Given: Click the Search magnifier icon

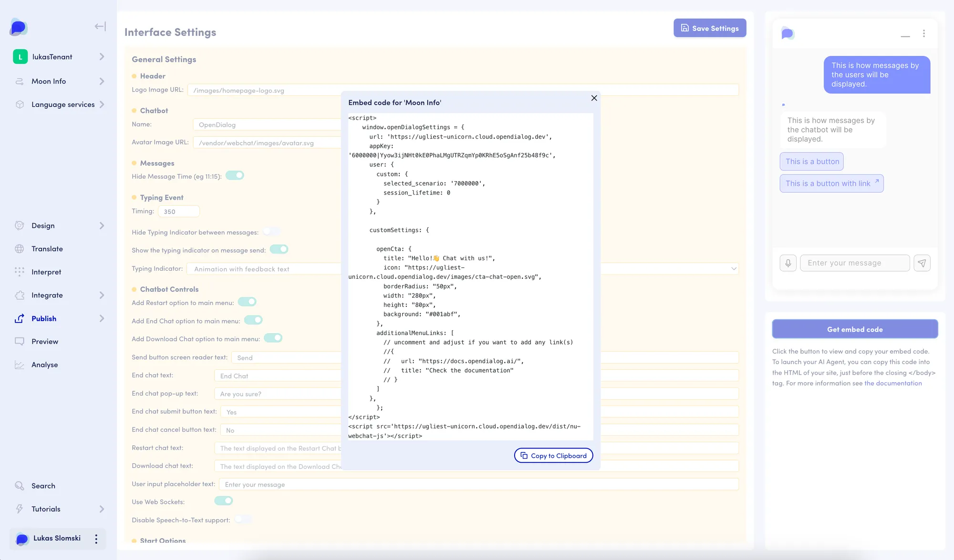Looking at the screenshot, I should 20,486.
